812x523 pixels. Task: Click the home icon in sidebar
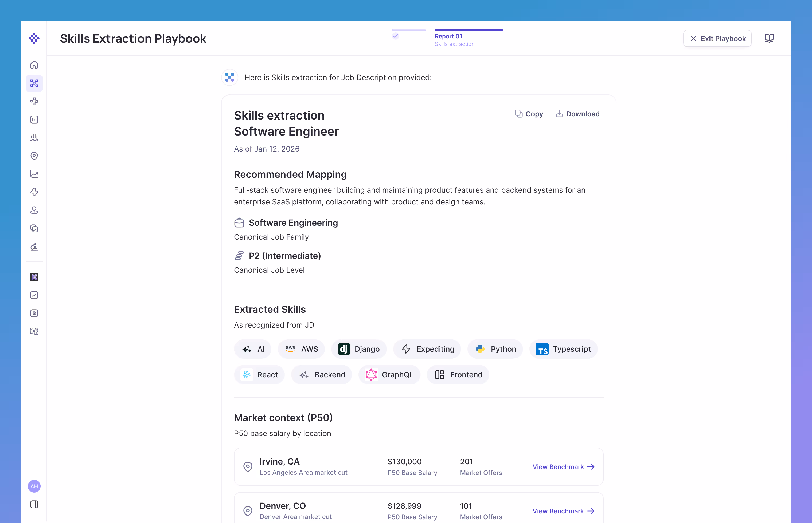pyautogui.click(x=34, y=65)
